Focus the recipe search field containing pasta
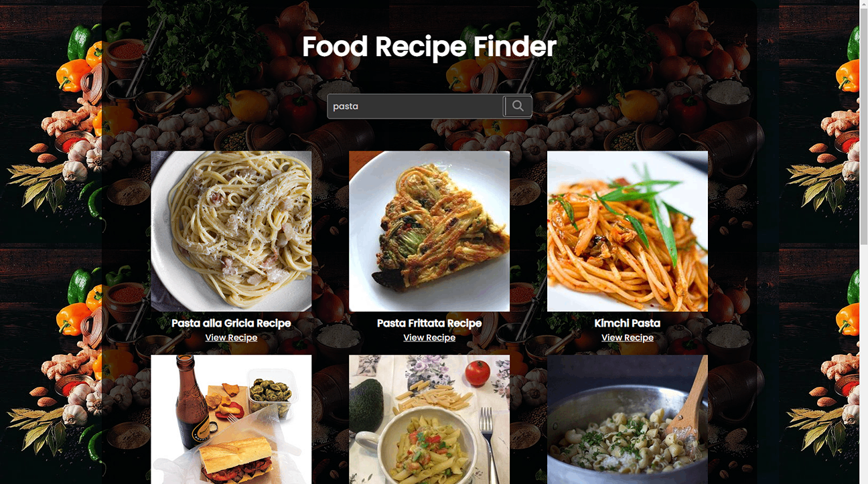This screenshot has width=868, height=484. click(415, 106)
